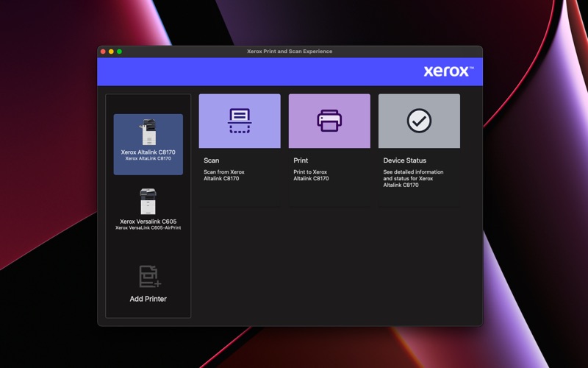Click the 'Xerox Altalink C8170' sidebar name
This screenshot has height=368, width=588.
pos(148,152)
